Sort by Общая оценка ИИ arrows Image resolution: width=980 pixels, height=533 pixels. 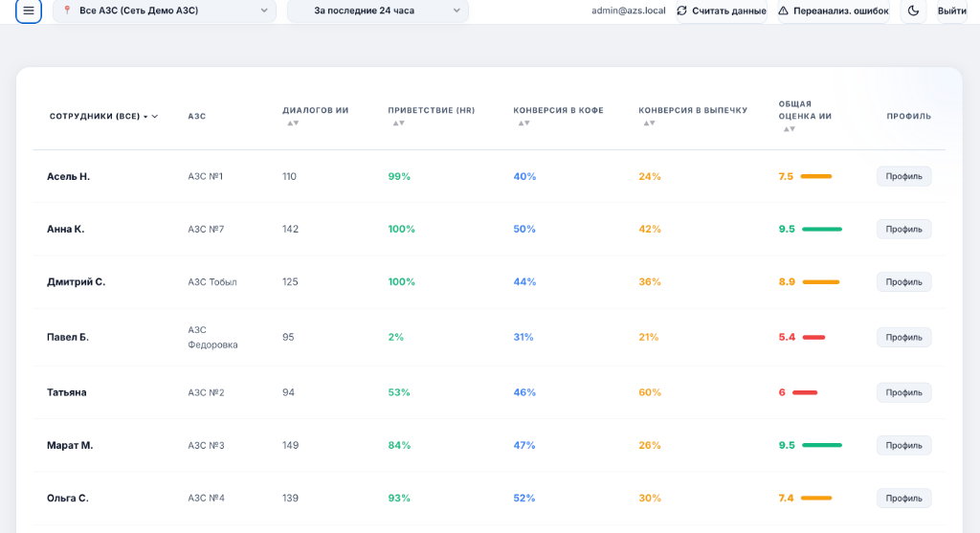click(789, 129)
